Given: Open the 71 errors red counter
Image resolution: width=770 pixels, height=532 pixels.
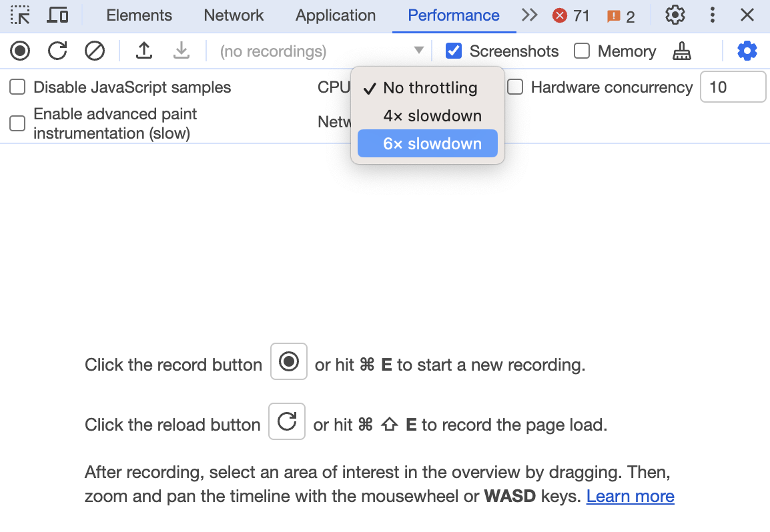Looking at the screenshot, I should coord(570,16).
